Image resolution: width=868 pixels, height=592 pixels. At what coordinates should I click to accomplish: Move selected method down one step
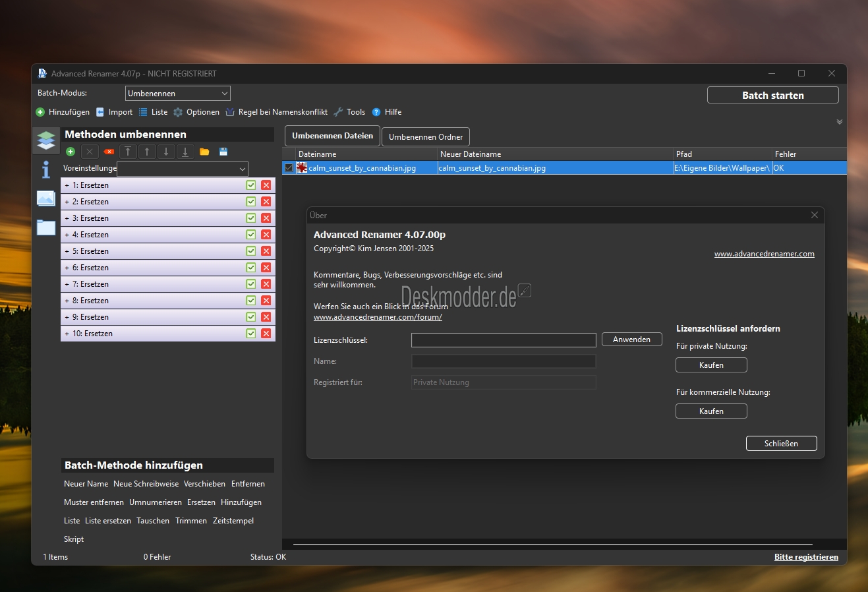(x=166, y=152)
